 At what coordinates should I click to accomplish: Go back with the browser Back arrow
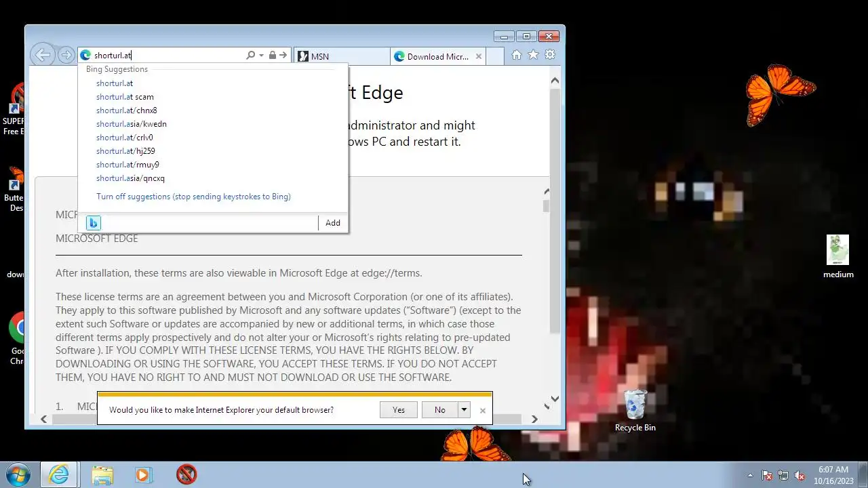click(x=43, y=56)
